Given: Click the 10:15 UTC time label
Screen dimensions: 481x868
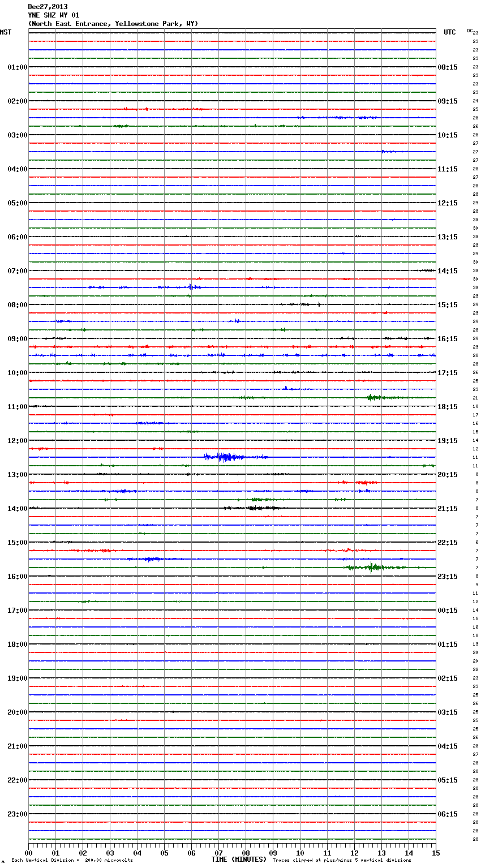Looking at the screenshot, I should 448,135.
